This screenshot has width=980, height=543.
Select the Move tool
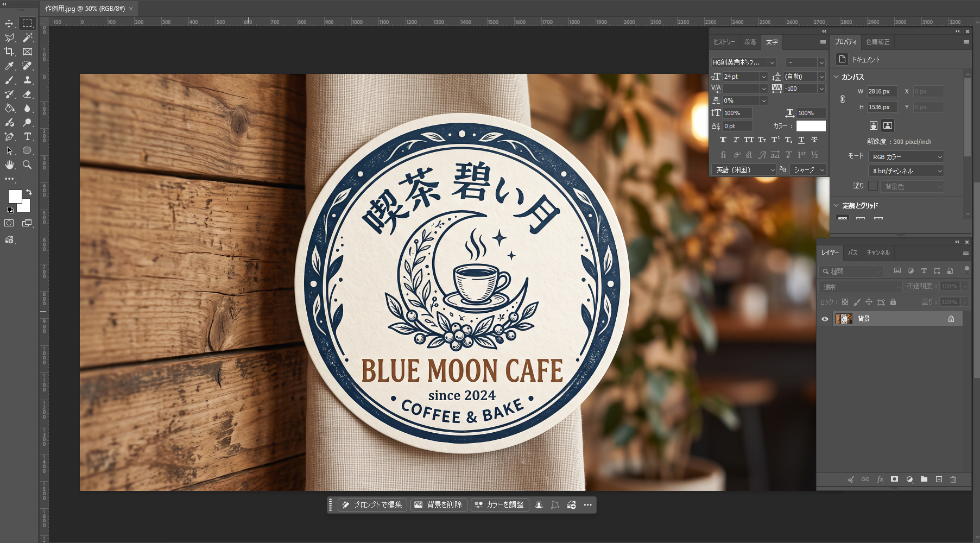point(9,23)
